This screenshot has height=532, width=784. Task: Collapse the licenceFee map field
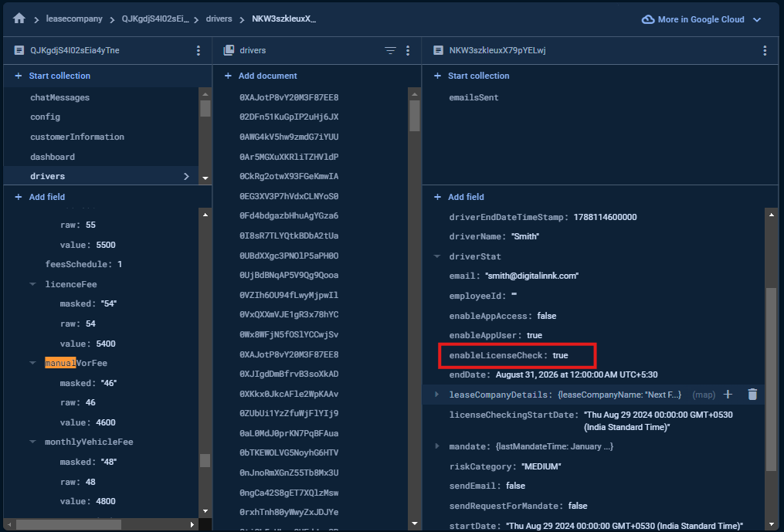point(33,284)
